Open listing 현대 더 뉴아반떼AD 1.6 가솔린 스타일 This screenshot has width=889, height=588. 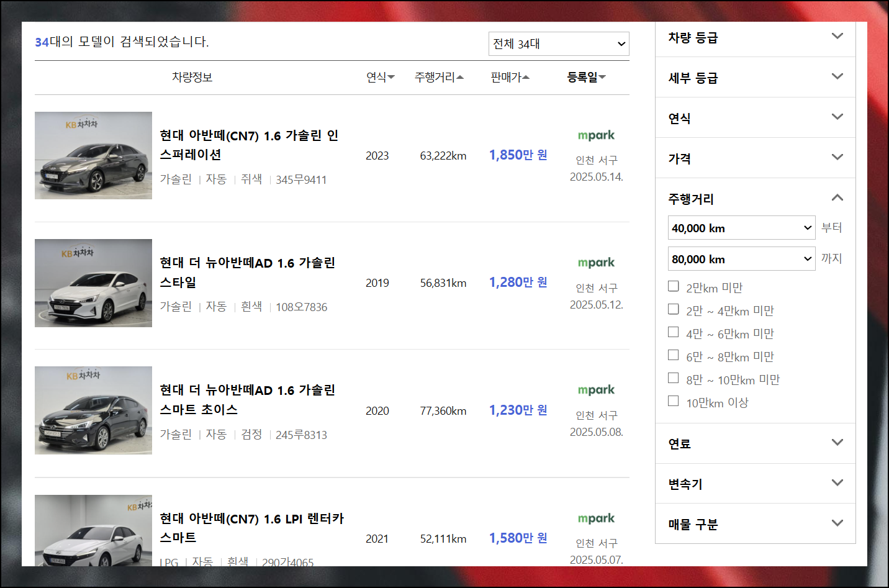[247, 273]
